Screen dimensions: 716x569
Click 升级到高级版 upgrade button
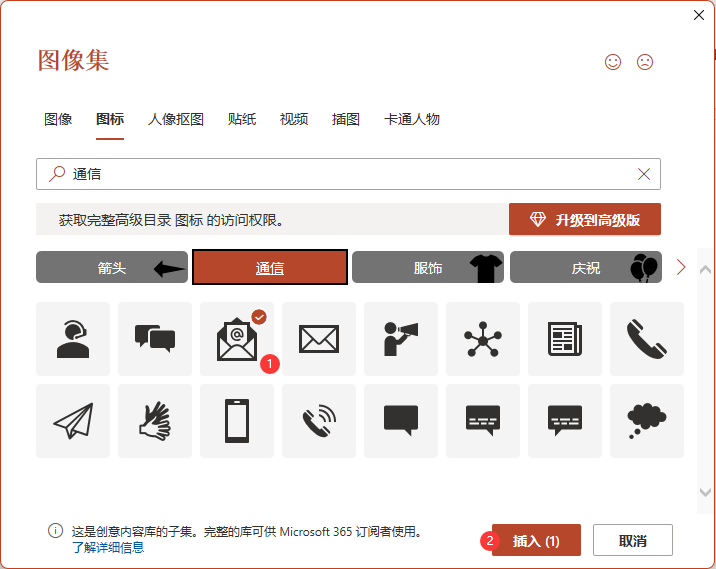[585, 220]
